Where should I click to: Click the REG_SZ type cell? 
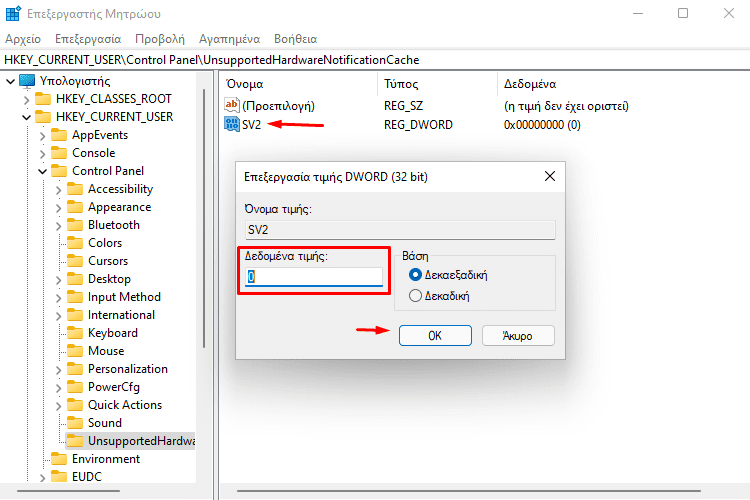click(403, 106)
